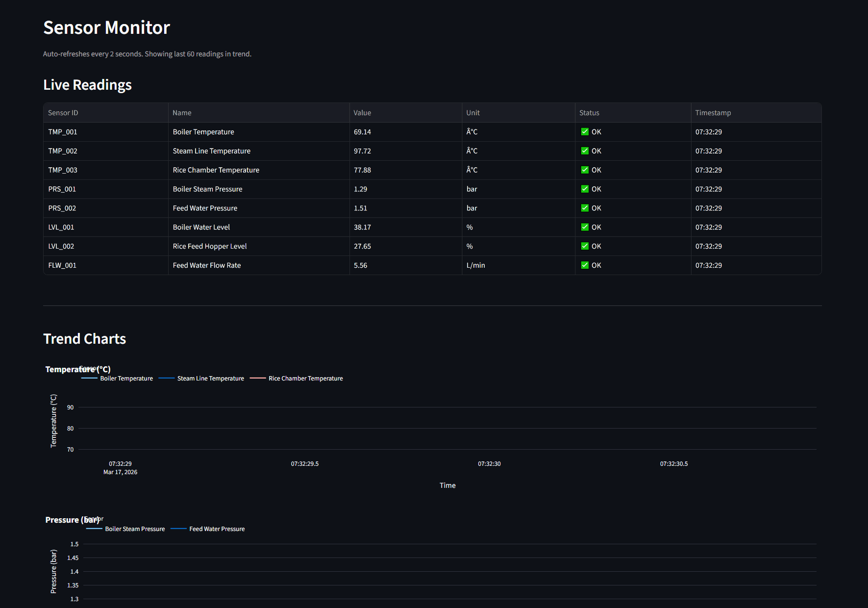
Task: Click the OK checkmark for Rice Chamber Temperature row
Action: (x=585, y=170)
